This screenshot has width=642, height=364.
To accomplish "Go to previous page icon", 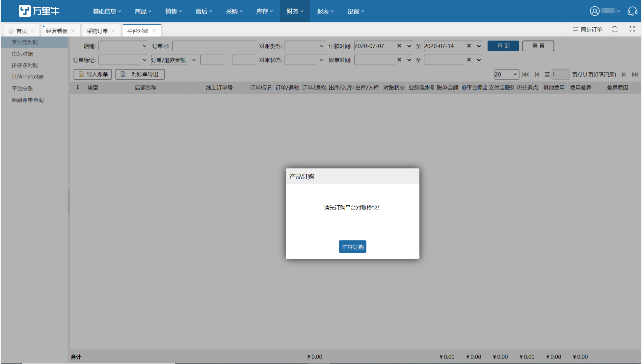I will [537, 74].
